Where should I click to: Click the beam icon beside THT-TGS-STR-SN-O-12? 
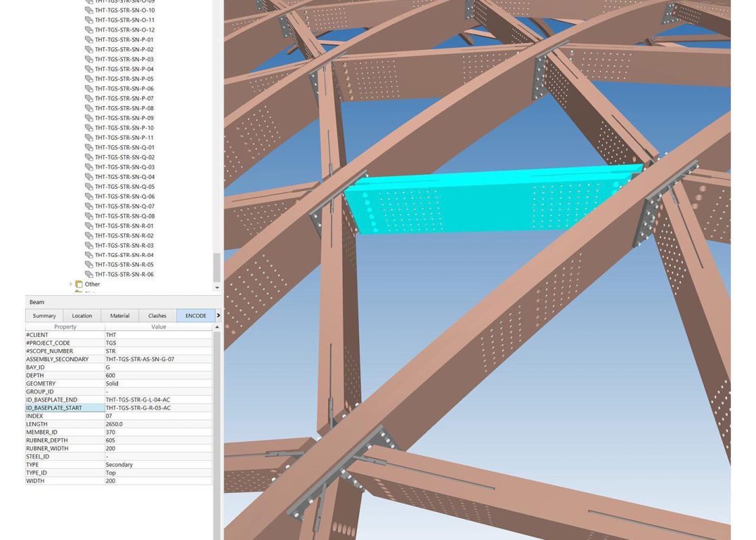[89, 30]
